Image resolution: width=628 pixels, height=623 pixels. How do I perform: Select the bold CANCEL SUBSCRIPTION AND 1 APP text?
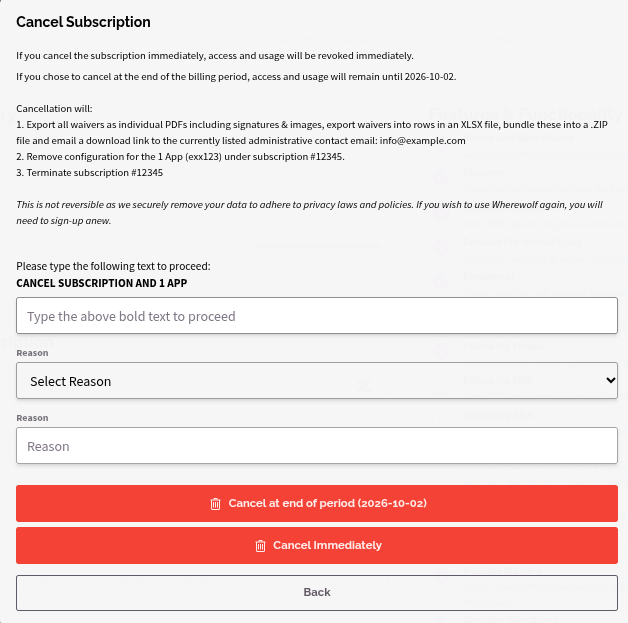(102, 283)
